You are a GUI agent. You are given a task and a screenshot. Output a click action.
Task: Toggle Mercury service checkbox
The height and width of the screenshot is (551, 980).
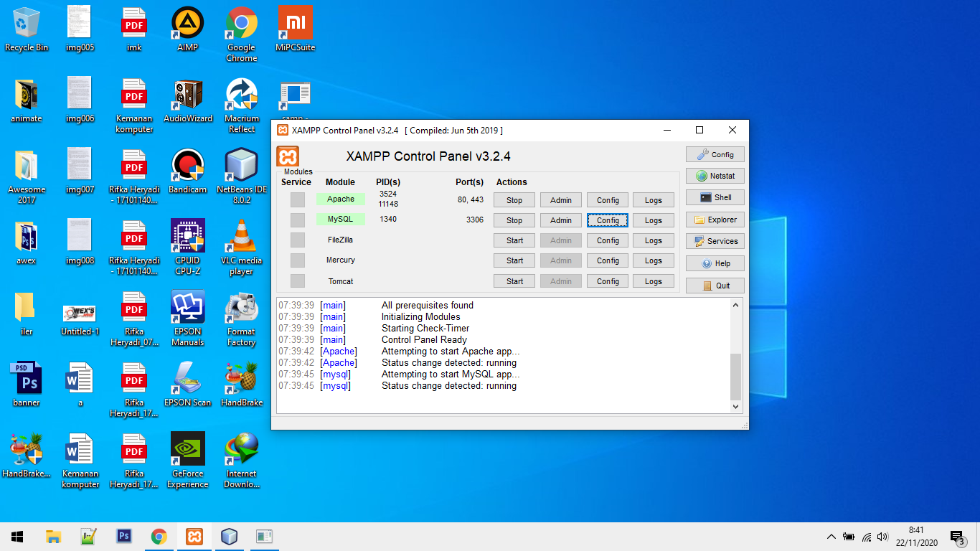[297, 260]
